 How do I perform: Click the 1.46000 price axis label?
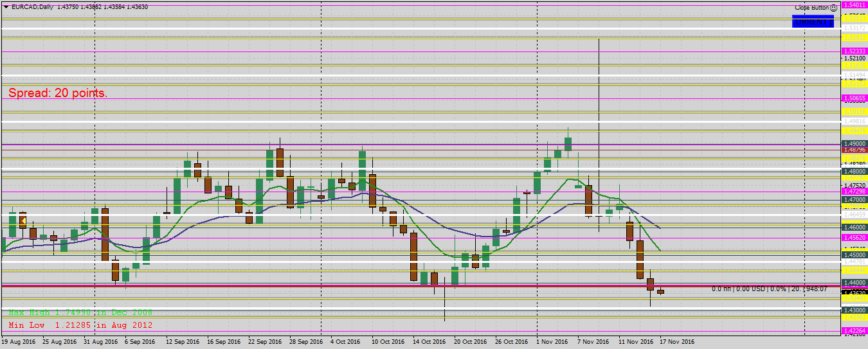(x=854, y=227)
